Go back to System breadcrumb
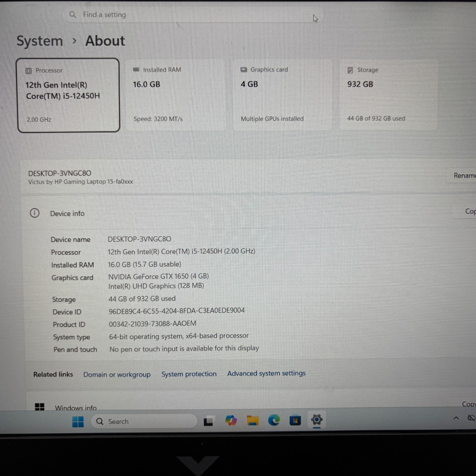 pyautogui.click(x=40, y=41)
